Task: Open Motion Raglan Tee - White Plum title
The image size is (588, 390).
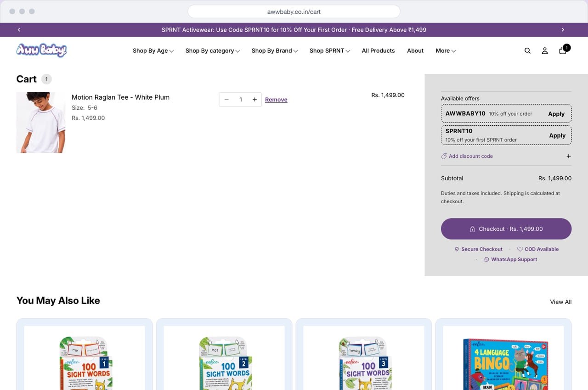Action: pyautogui.click(x=120, y=97)
